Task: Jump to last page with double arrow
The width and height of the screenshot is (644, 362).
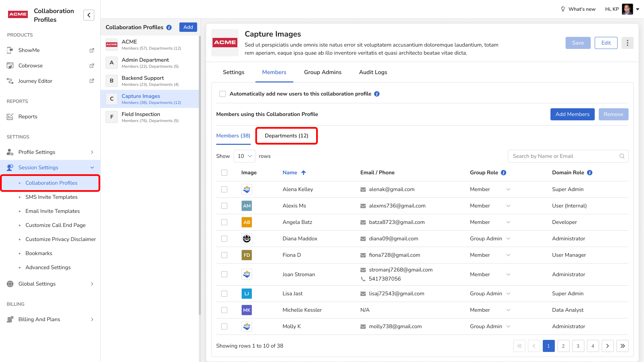Action: coord(622,346)
